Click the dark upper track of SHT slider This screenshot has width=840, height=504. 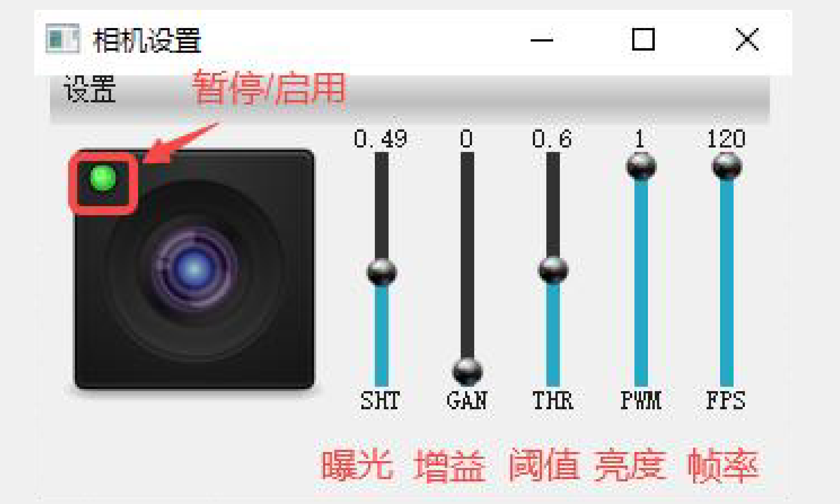click(382, 206)
